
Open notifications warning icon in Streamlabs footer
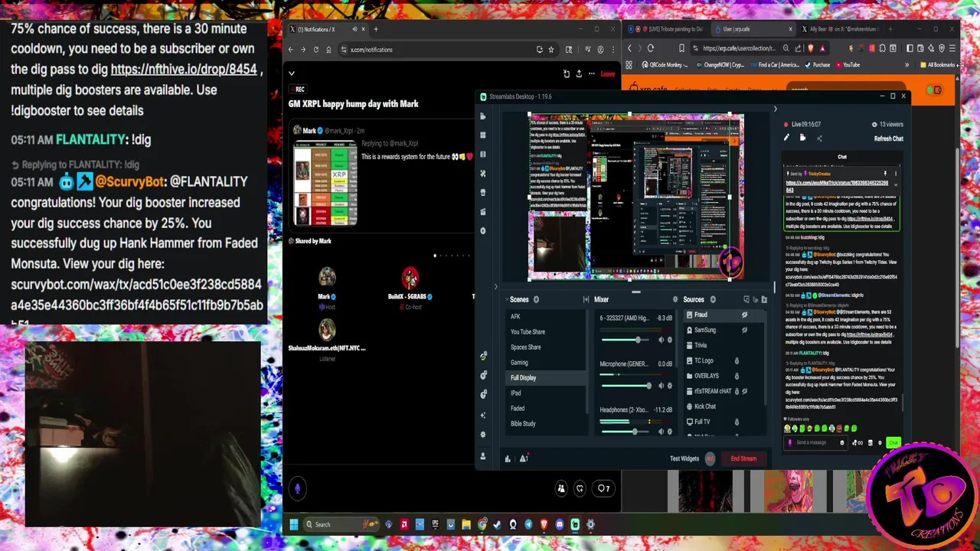pos(524,458)
